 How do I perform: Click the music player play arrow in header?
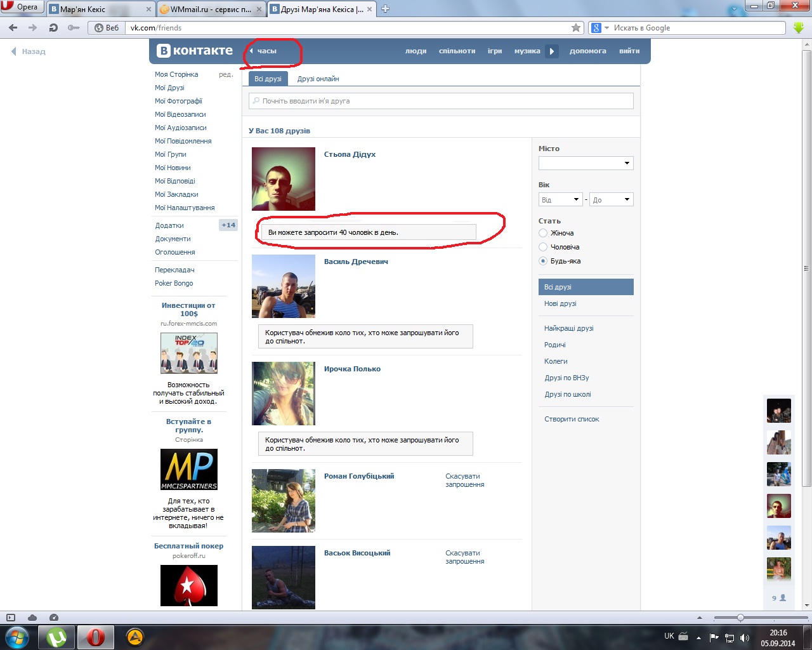click(552, 51)
